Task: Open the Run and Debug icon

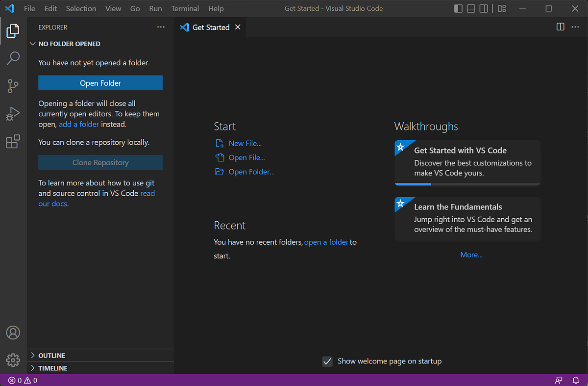Action: coord(13,113)
